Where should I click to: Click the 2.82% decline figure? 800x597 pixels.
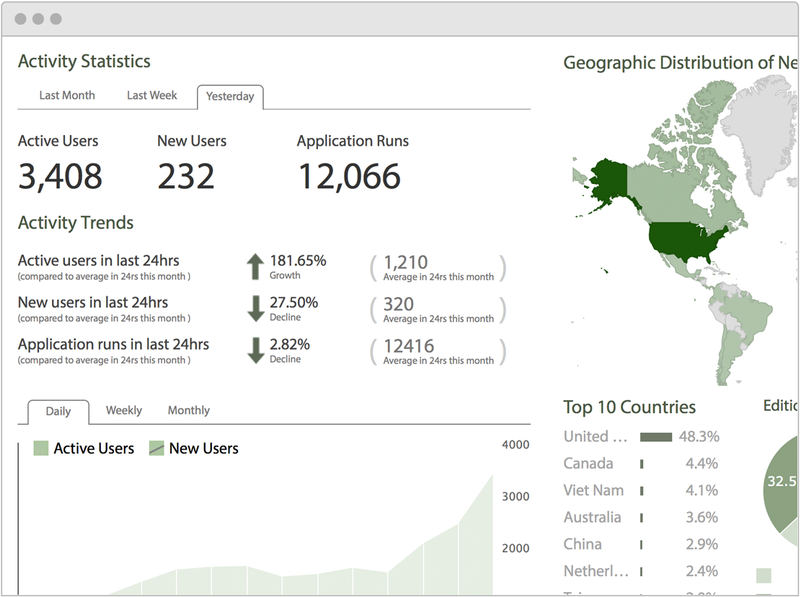point(290,344)
